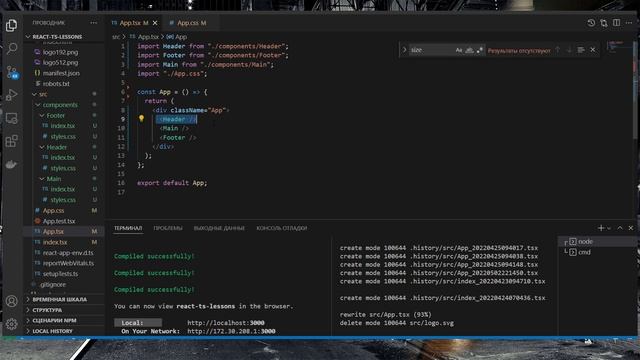Close the App.tsx editor tab
Screen dimensions: 640x360
[155, 23]
